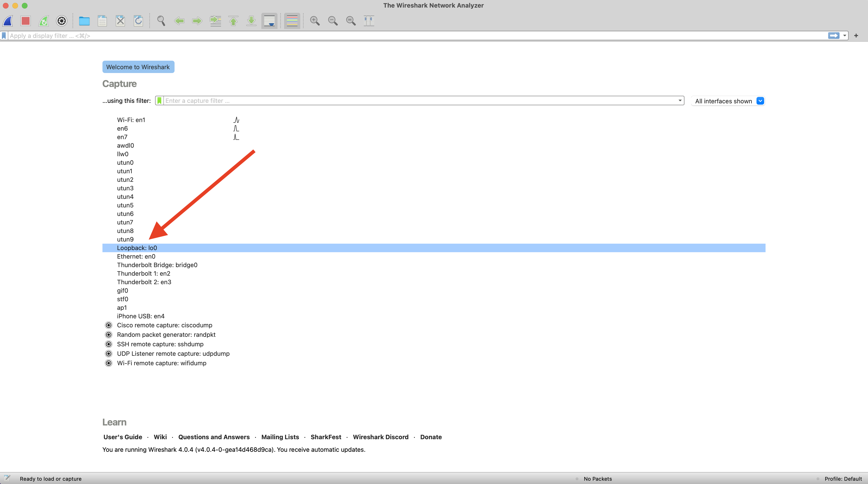The width and height of the screenshot is (868, 484).
Task: Select Loopback: lo0 interface
Action: [434, 248]
